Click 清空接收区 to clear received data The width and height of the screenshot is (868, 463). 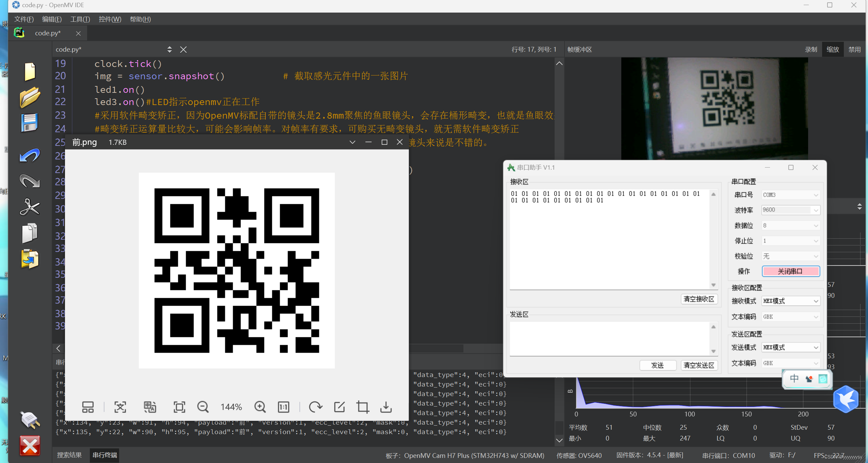pyautogui.click(x=699, y=299)
